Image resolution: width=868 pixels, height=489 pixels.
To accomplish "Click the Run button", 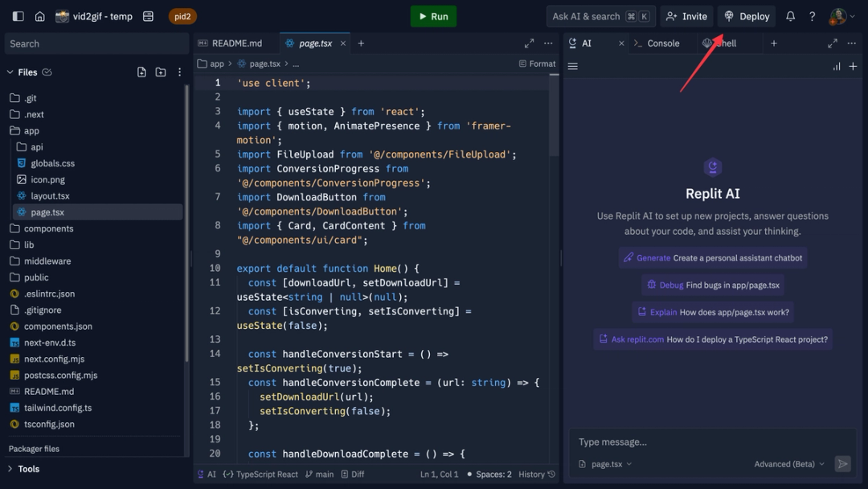I will point(432,16).
